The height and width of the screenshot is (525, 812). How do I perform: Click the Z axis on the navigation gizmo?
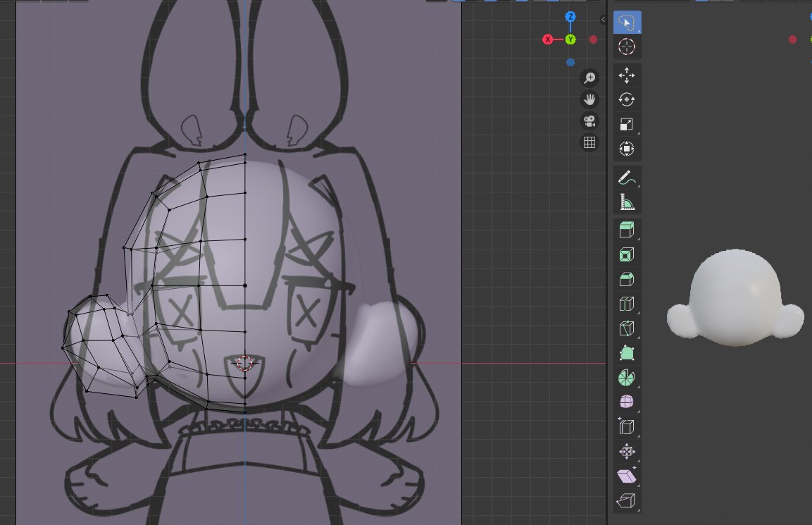[x=569, y=16]
